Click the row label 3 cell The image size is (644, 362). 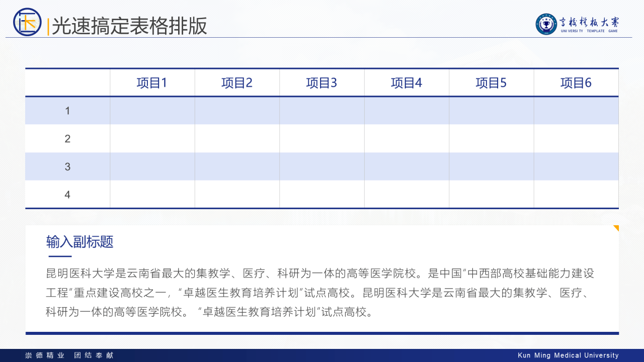point(67,166)
